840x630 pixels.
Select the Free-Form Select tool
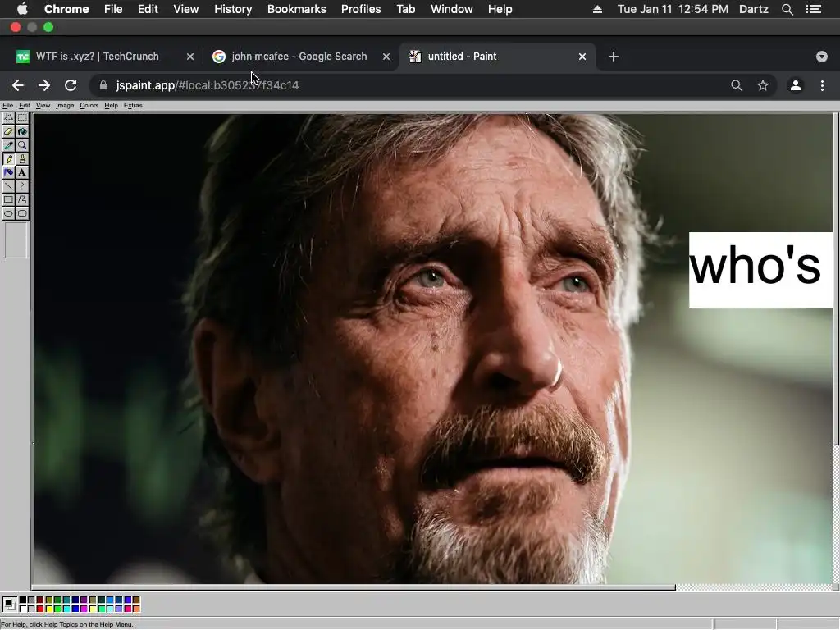pyautogui.click(x=8, y=117)
